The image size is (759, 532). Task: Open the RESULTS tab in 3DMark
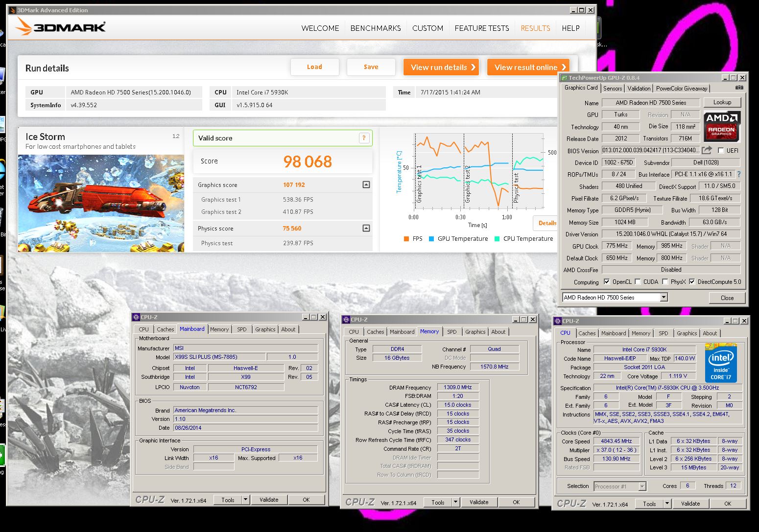535,28
